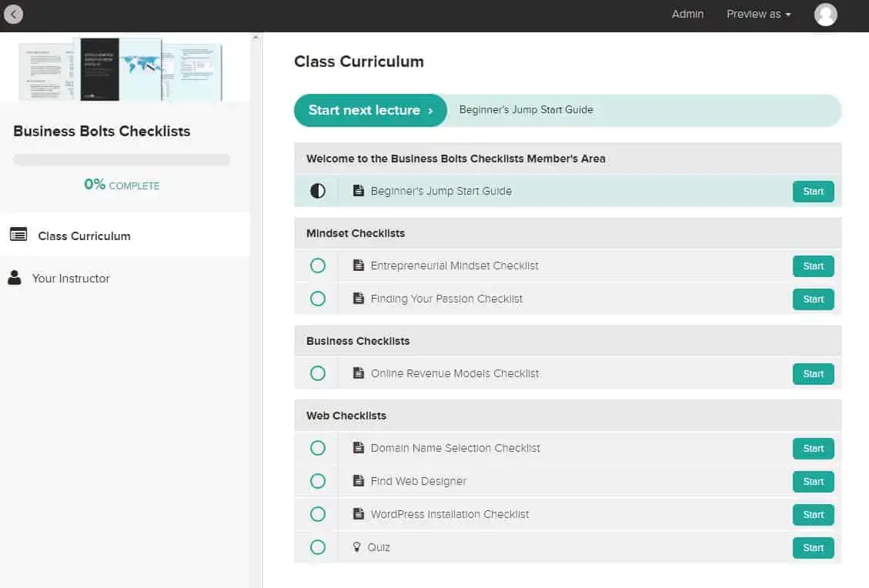
Task: Start the WordPress Installation Checklist lecture
Action: 813,514
